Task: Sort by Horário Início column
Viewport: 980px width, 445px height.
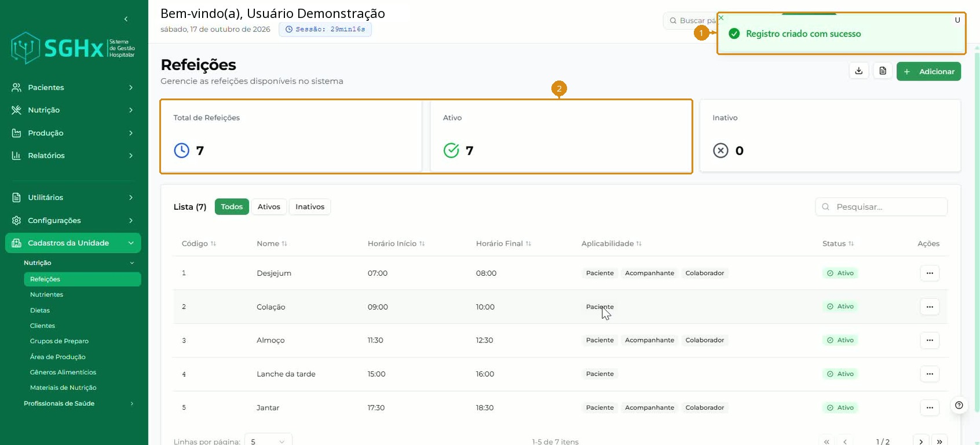Action: tap(396, 243)
